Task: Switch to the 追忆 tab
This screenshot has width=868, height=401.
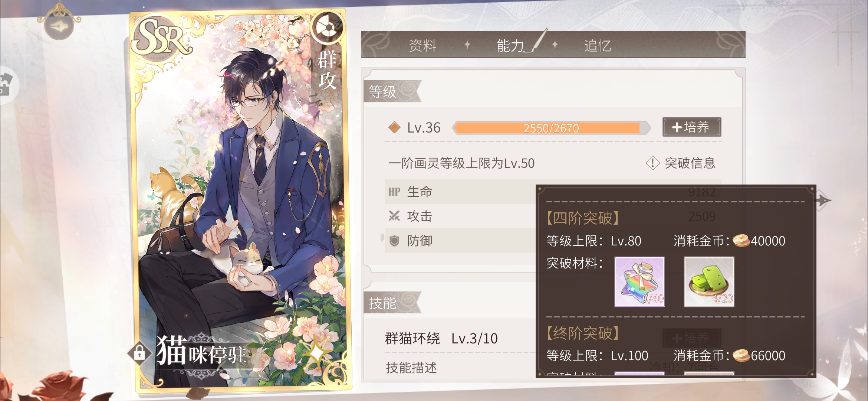Action: (598, 46)
